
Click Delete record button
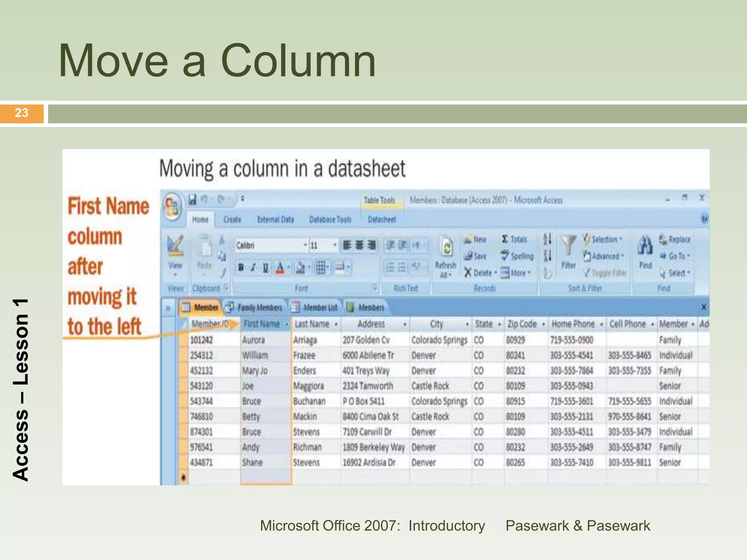point(480,273)
